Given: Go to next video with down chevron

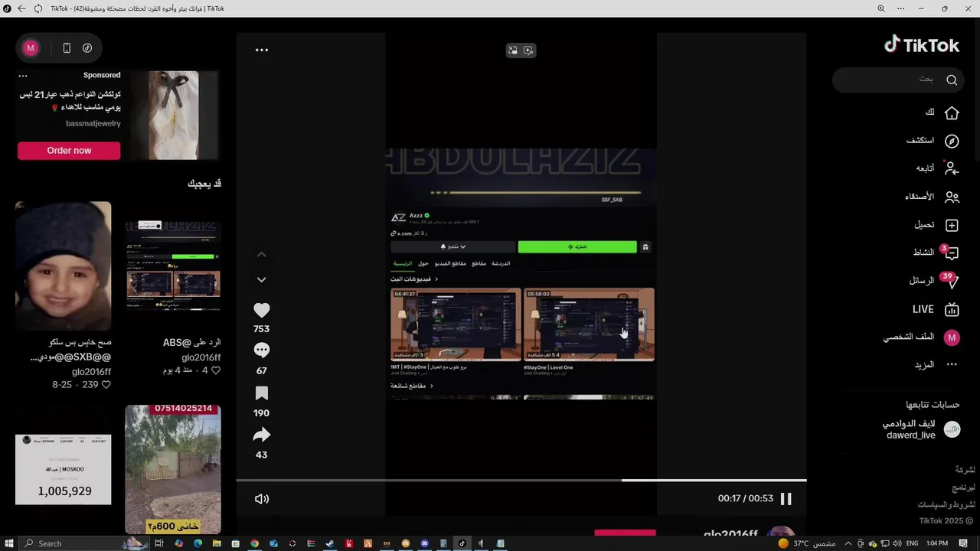Looking at the screenshot, I should click(261, 280).
